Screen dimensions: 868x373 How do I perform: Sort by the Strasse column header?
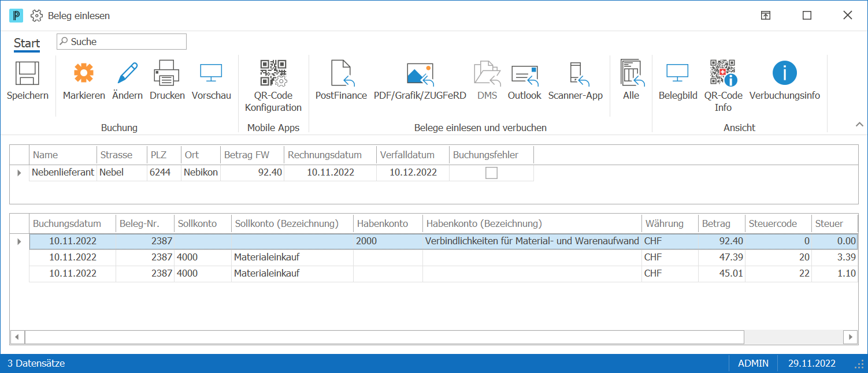click(121, 155)
